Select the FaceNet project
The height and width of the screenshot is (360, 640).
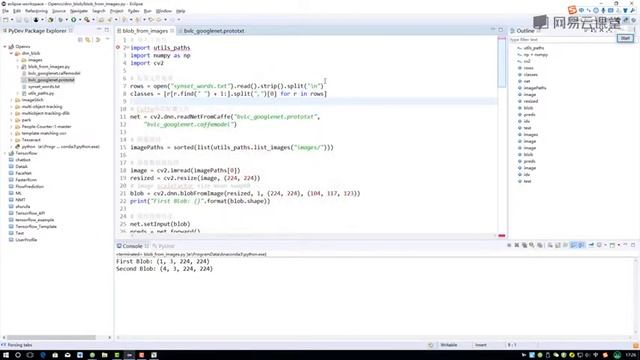(23, 173)
